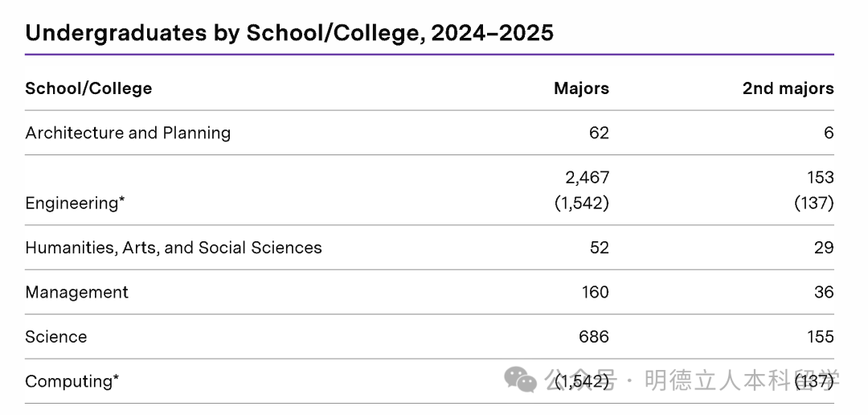Select the Management row label

click(76, 292)
